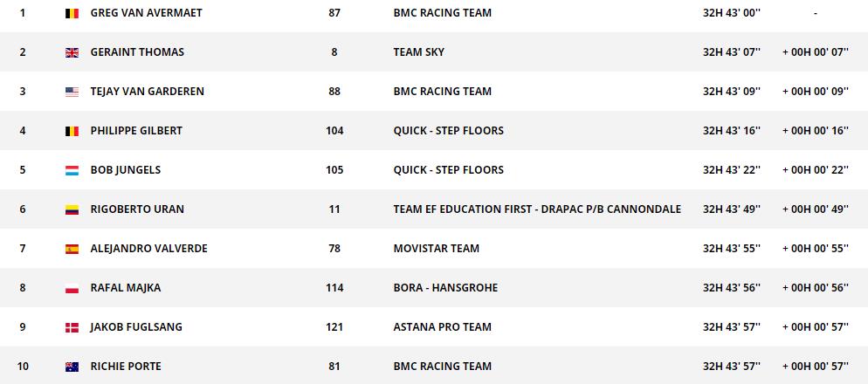The width and height of the screenshot is (868, 384).
Task: Click Astana Pro Team name
Action: (x=442, y=327)
